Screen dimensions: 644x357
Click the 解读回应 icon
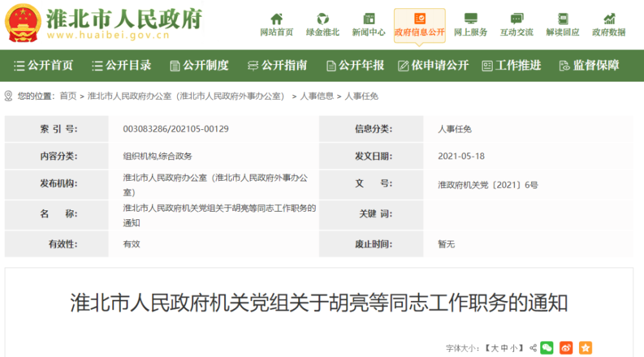pyautogui.click(x=563, y=19)
